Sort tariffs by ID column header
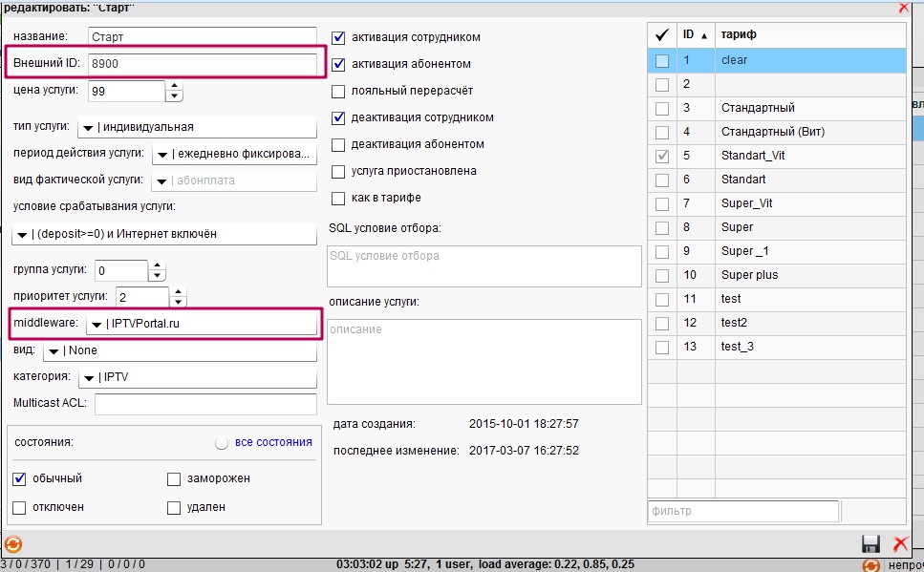Image resolution: width=924 pixels, height=572 pixels. [694, 34]
